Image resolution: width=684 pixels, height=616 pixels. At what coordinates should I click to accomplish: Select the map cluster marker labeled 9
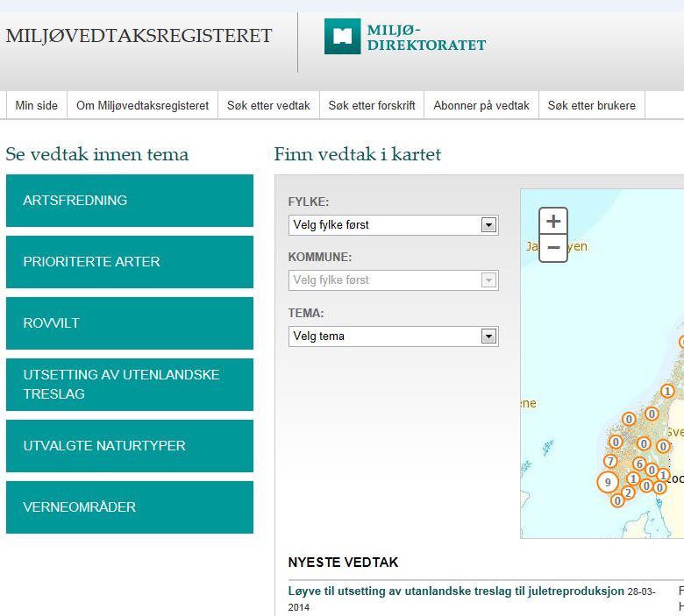click(607, 482)
